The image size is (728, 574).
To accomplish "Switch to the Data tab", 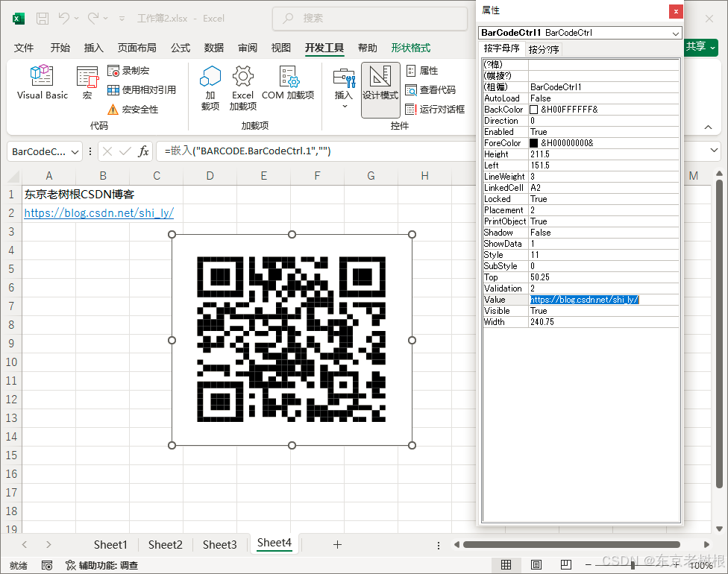I will click(214, 48).
